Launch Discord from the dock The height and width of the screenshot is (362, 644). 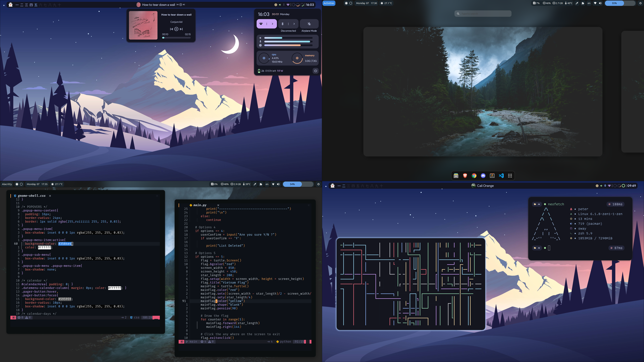[483, 176]
